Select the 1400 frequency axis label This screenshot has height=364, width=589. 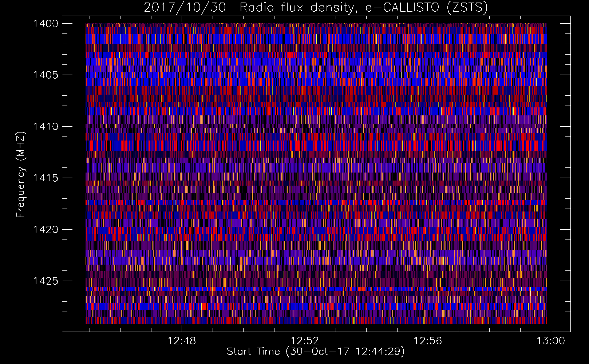click(46, 24)
